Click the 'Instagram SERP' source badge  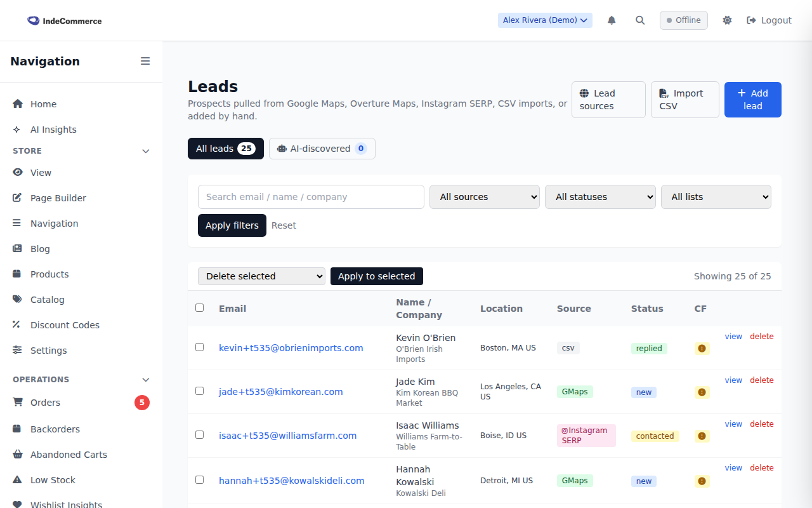point(586,436)
